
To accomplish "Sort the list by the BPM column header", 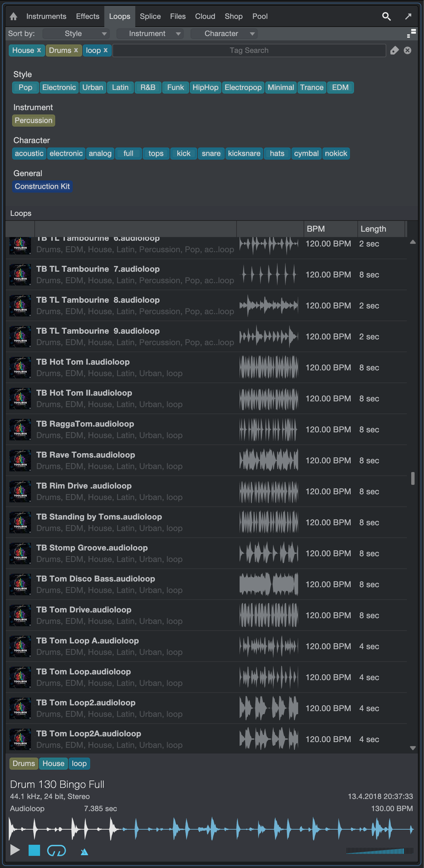I will pos(330,229).
